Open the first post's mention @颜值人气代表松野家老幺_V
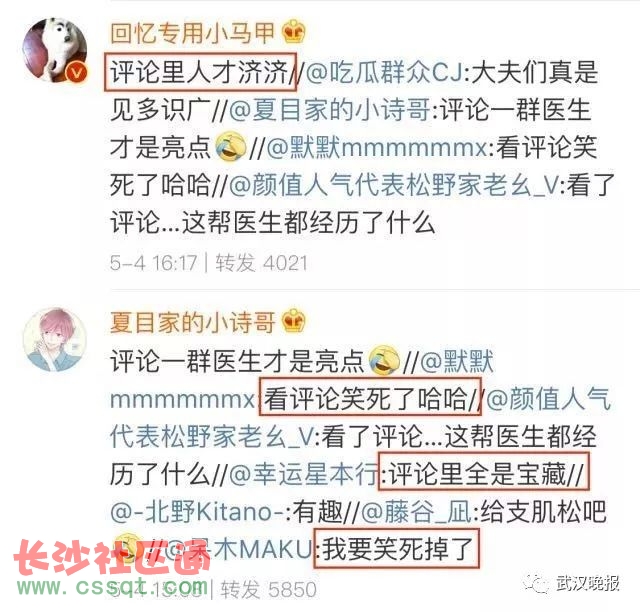The height and width of the screenshot is (612, 640). pos(393,185)
